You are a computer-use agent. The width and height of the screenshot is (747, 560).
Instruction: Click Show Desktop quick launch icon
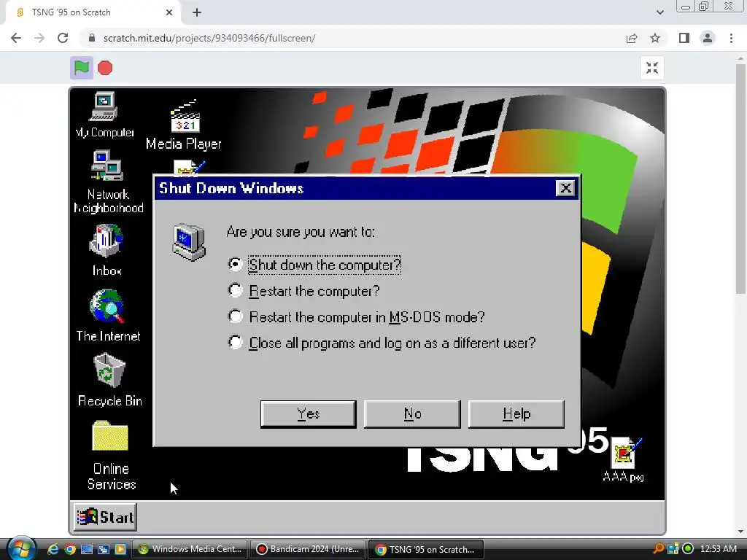[x=87, y=549]
